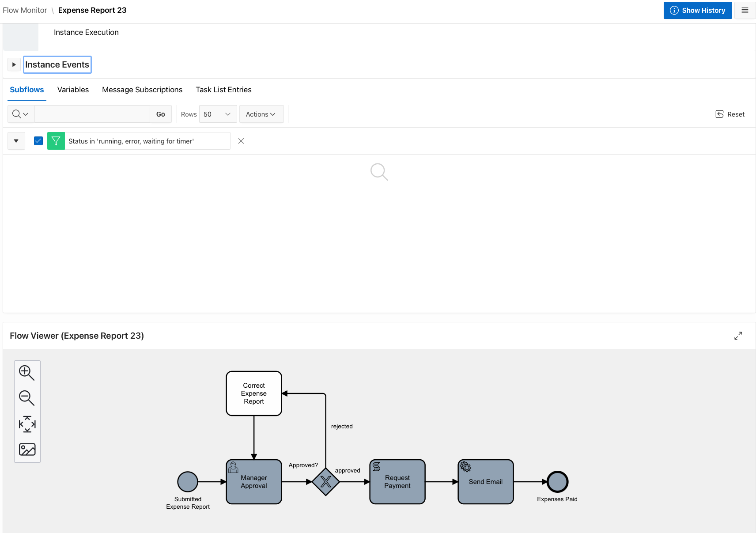The image size is (756, 533).
Task: Open the Rows count dropdown
Action: [217, 114]
